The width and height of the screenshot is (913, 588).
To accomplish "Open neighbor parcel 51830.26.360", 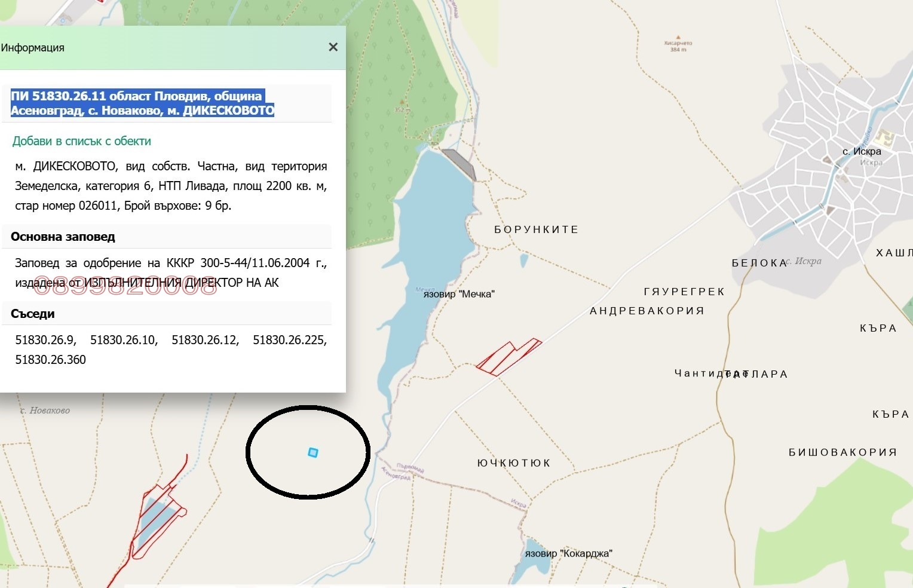I will [x=51, y=360].
